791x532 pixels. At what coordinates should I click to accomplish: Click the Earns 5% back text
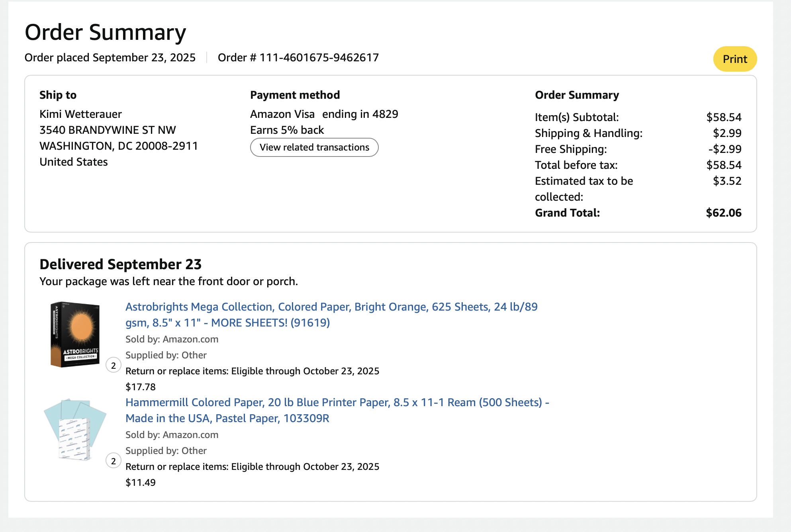[287, 130]
